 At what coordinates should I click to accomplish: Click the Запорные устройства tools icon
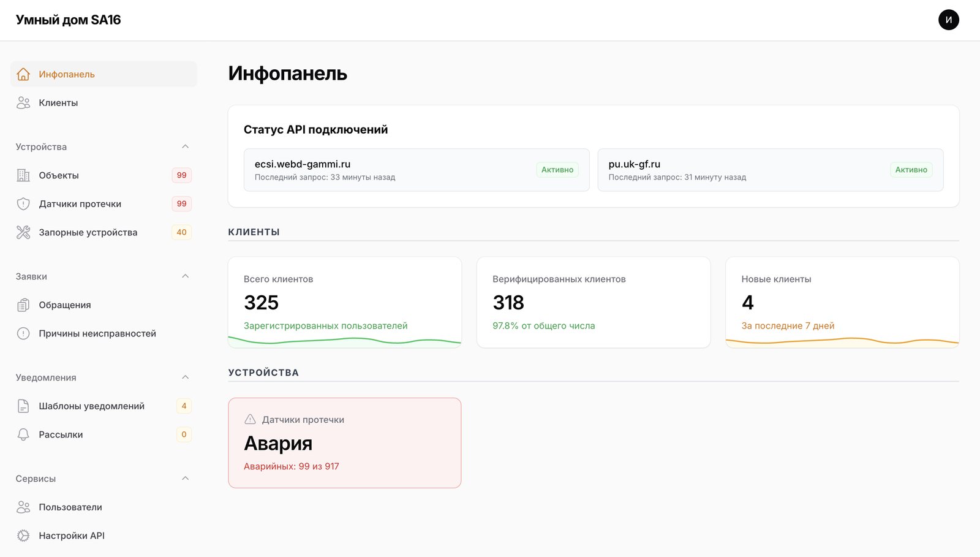23,232
